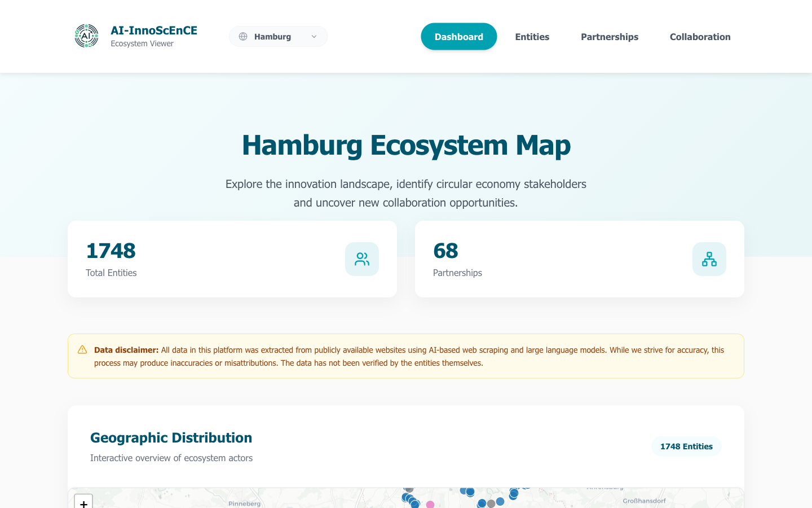
Task: Switch to the Partnerships tab
Action: coord(610,37)
